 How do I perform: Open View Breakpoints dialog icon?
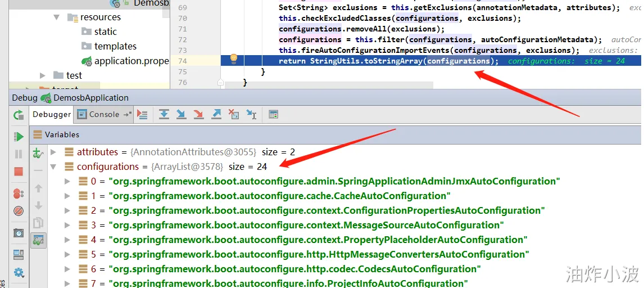tap(19, 193)
